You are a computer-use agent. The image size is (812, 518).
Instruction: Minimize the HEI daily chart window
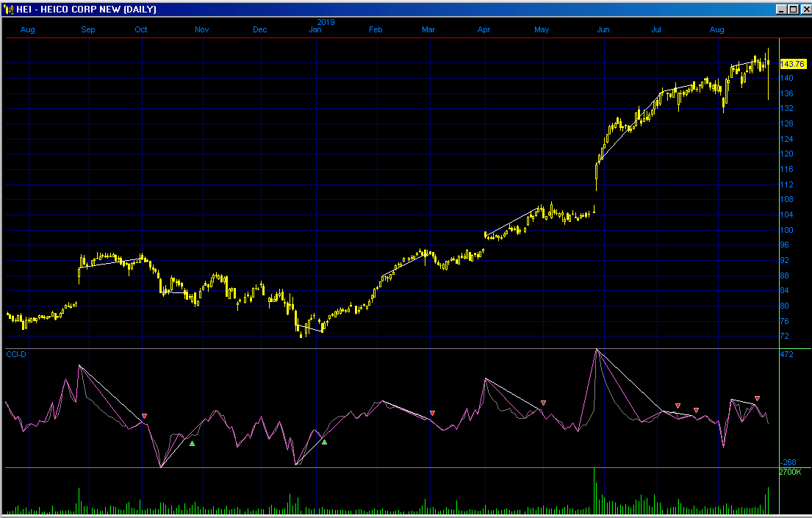click(781, 10)
